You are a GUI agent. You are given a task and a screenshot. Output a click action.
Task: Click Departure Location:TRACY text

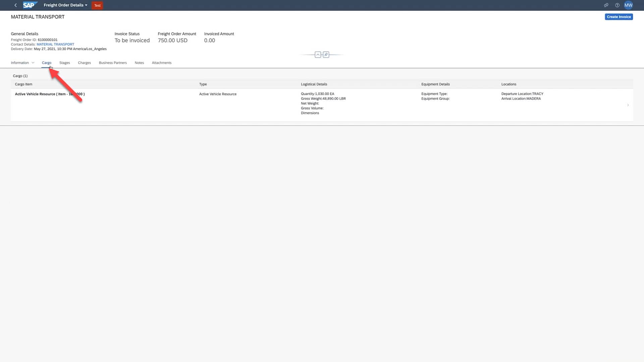(x=522, y=94)
